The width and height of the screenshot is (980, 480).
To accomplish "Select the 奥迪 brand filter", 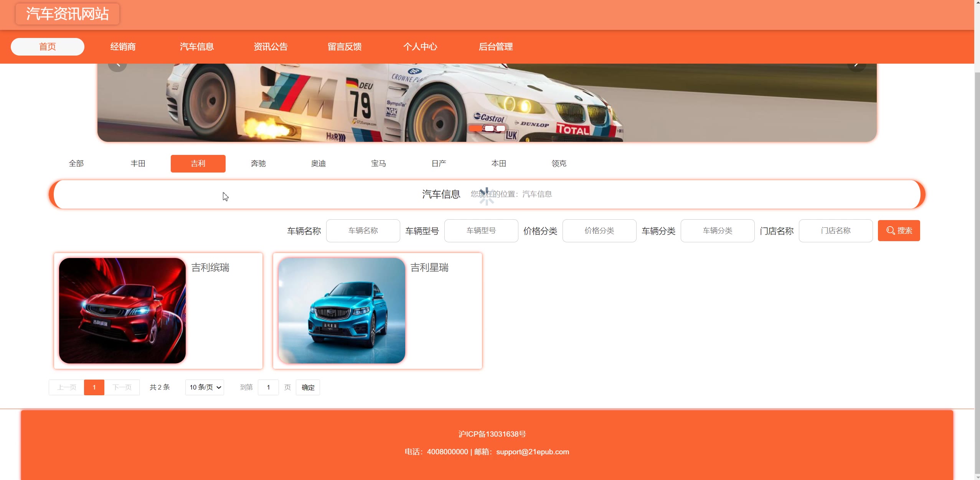I will coord(318,164).
